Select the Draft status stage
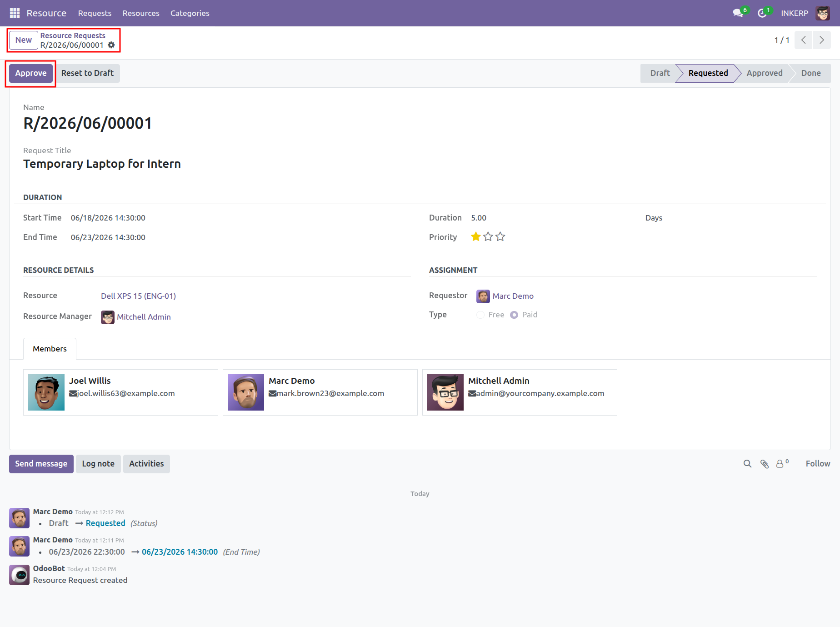The width and height of the screenshot is (840, 627). click(x=660, y=73)
